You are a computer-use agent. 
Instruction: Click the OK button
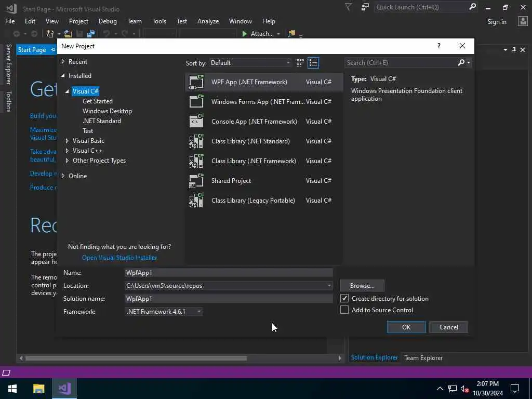pyautogui.click(x=406, y=327)
